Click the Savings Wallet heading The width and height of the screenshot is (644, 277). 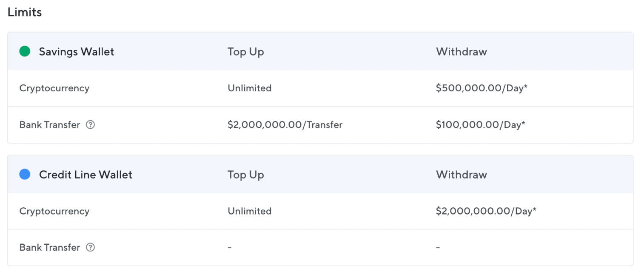click(x=77, y=52)
